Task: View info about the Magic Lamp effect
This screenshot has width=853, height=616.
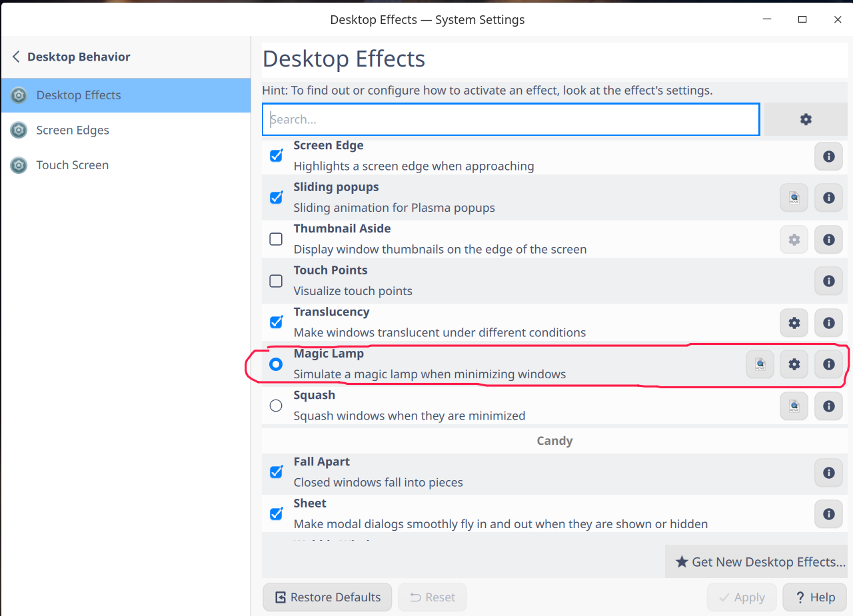Action: tap(828, 364)
